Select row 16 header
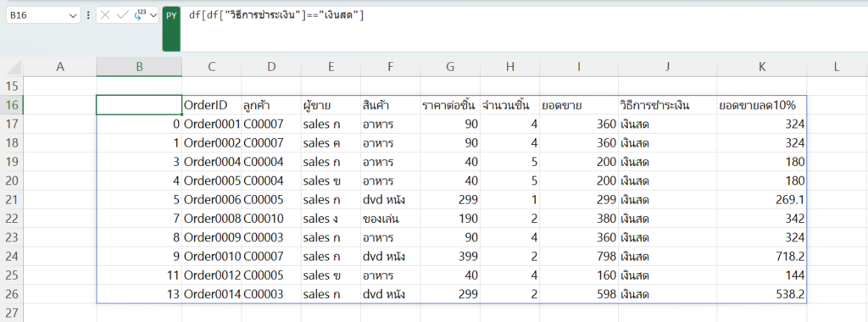Viewport: 868px width, 322px height. point(11,105)
